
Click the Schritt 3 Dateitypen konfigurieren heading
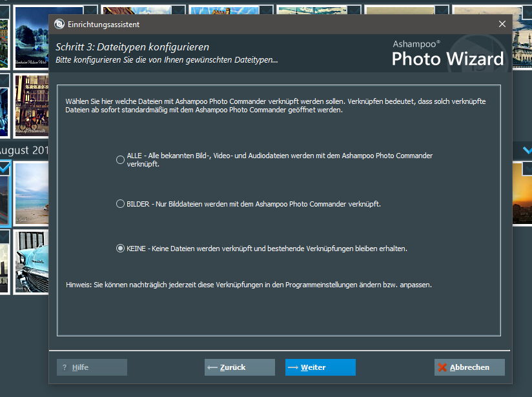132,47
